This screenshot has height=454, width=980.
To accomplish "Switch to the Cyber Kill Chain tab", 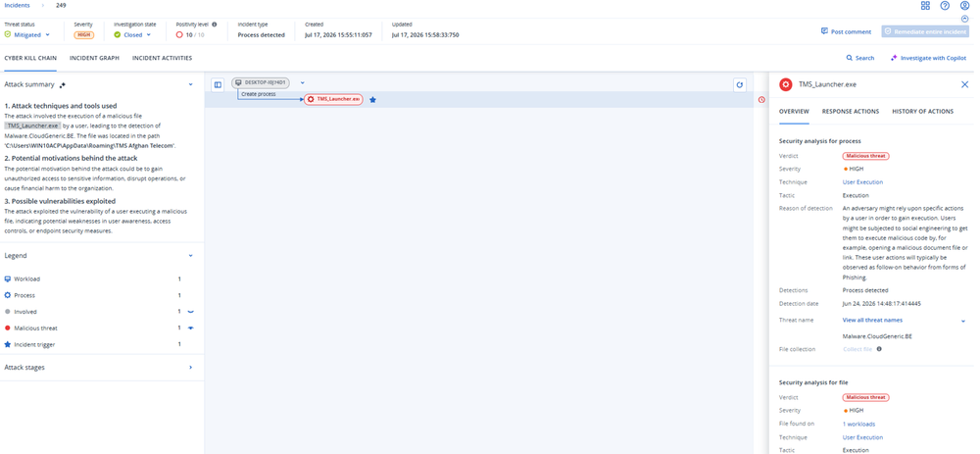I will [30, 58].
